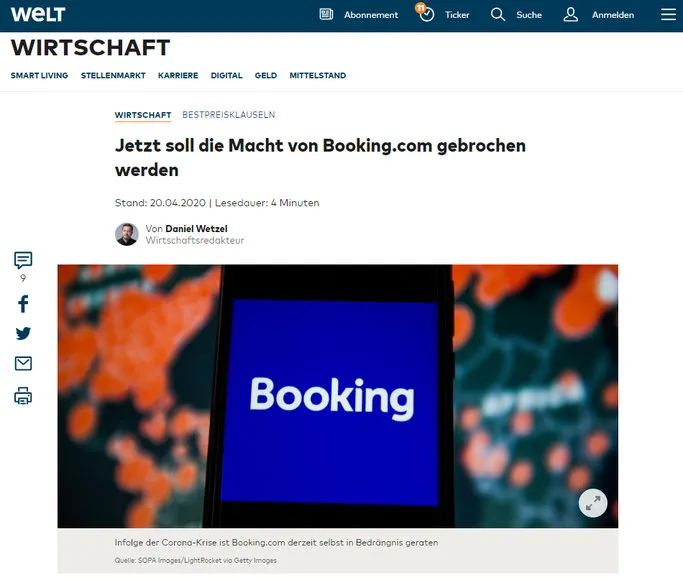Viewport: 683px width, 580px height.
Task: Click the Booking article image
Action: tap(338, 396)
